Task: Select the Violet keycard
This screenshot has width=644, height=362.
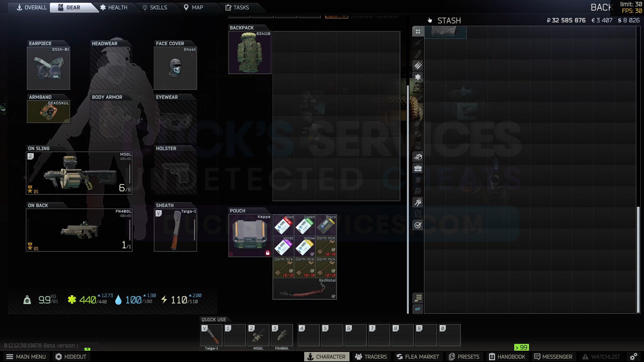Action: 283,246
